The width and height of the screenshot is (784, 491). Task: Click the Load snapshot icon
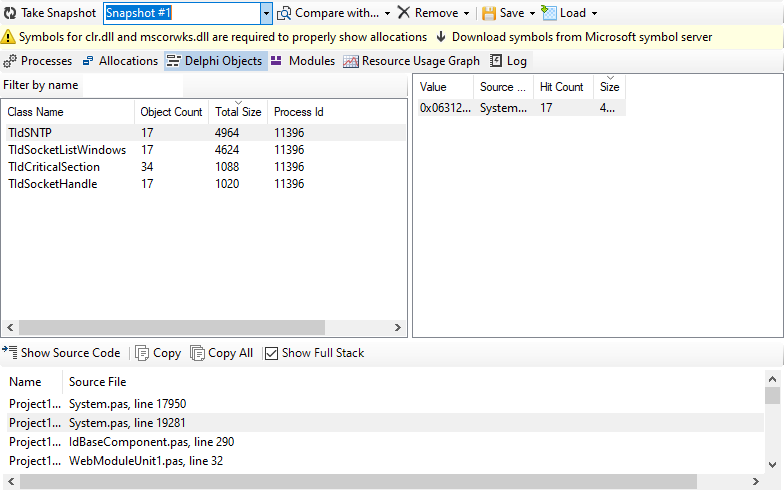549,13
